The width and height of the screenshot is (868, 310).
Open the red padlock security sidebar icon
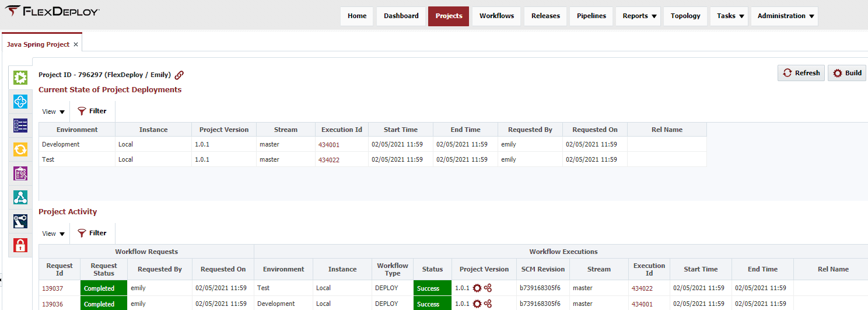[x=20, y=245]
